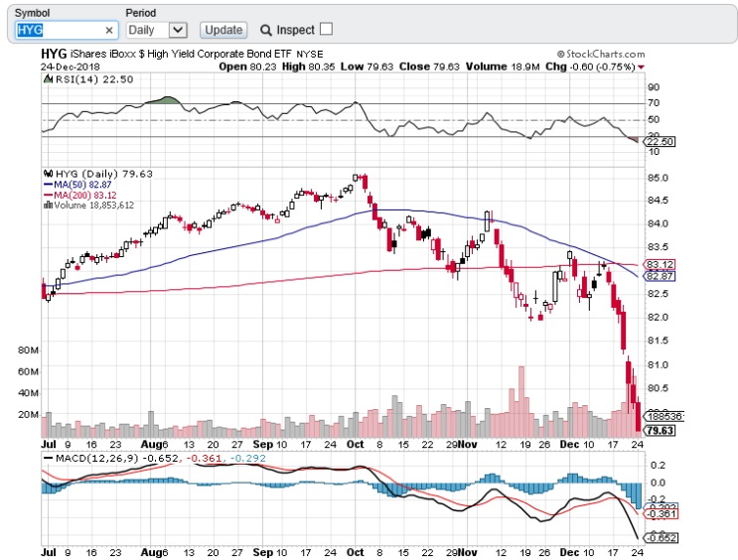Click the 85.0 price axis label

point(658,178)
